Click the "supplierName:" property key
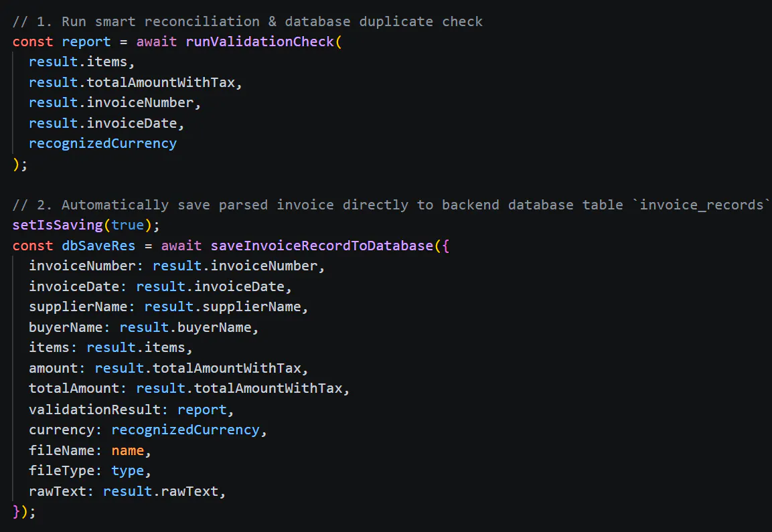The height and width of the screenshot is (532, 772). 82,307
